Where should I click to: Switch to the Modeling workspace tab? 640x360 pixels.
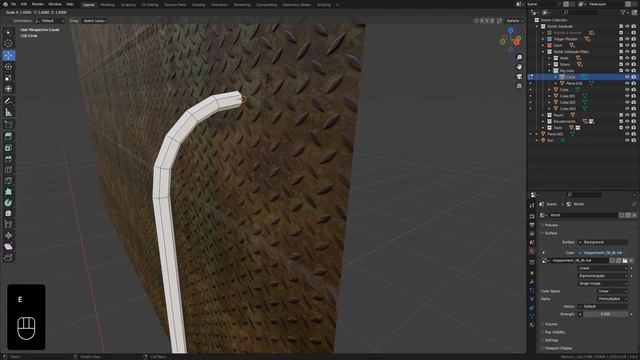point(108,5)
